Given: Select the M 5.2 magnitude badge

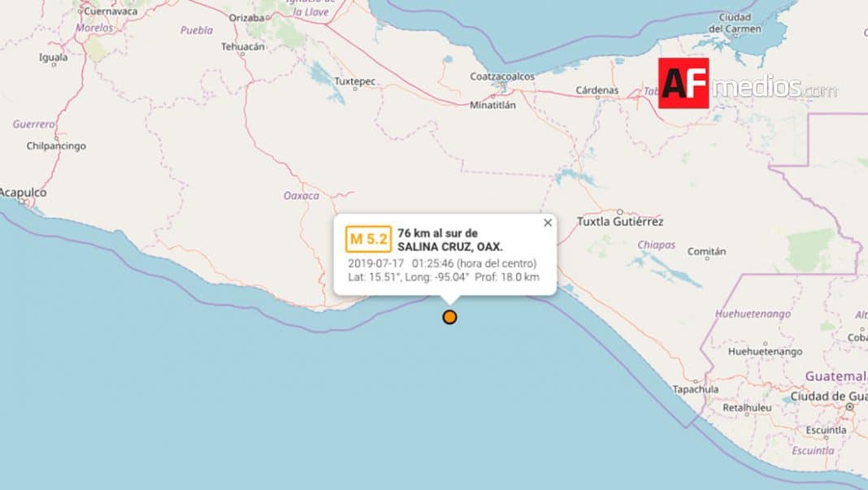Looking at the screenshot, I should click(368, 239).
